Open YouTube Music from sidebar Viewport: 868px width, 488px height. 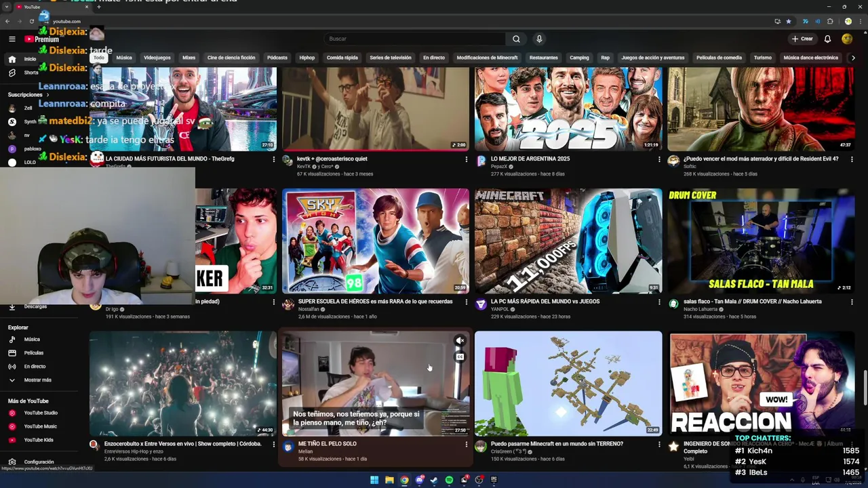40,426
